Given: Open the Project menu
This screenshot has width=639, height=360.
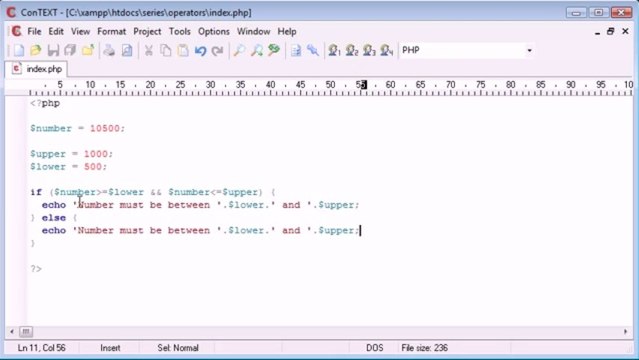Looking at the screenshot, I should [147, 31].
